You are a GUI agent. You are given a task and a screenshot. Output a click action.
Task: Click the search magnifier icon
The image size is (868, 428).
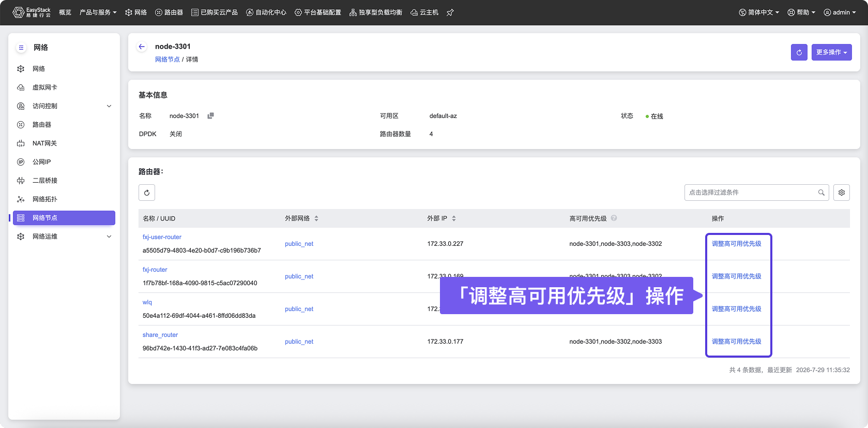(x=821, y=193)
